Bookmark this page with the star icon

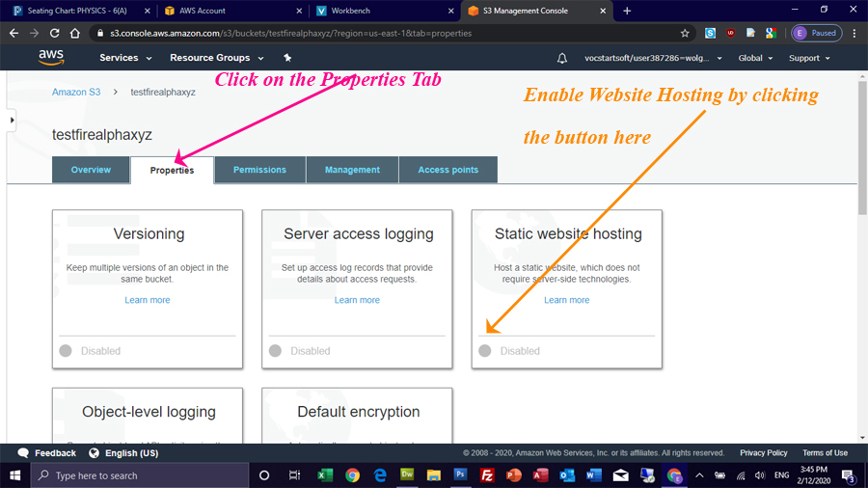pyautogui.click(x=686, y=33)
